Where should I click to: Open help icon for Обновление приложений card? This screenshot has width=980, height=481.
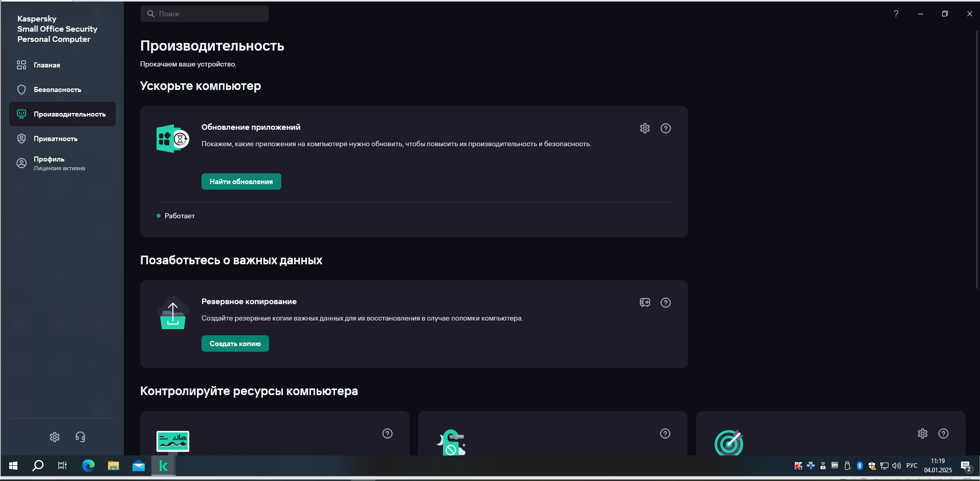point(665,128)
